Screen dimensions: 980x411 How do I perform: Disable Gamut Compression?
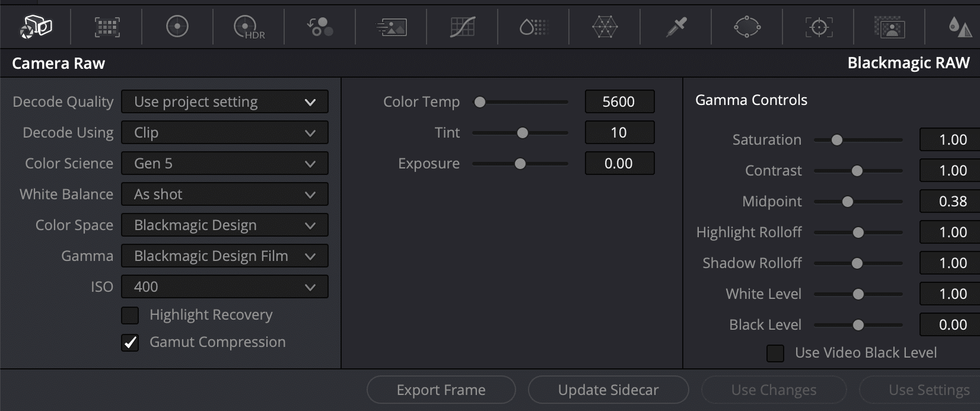tap(130, 342)
